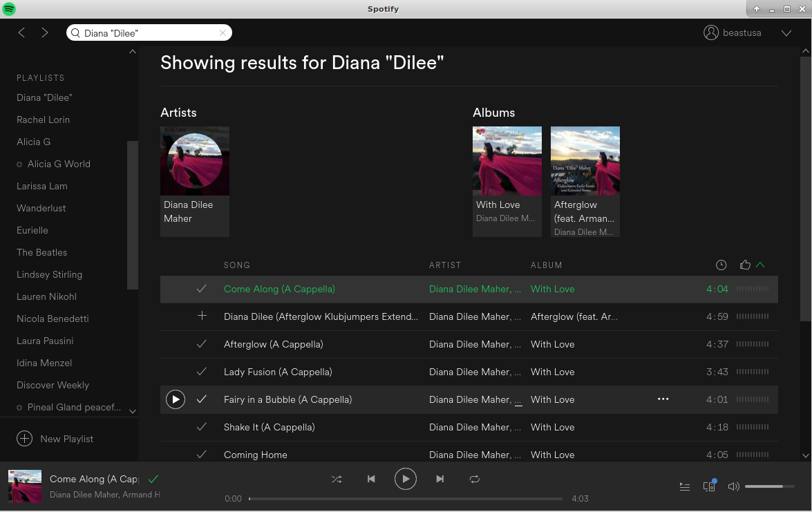Image resolution: width=812 pixels, height=512 pixels.
Task: Open Diana Dilee Maher artist link in Shake It row
Action: coord(470,427)
